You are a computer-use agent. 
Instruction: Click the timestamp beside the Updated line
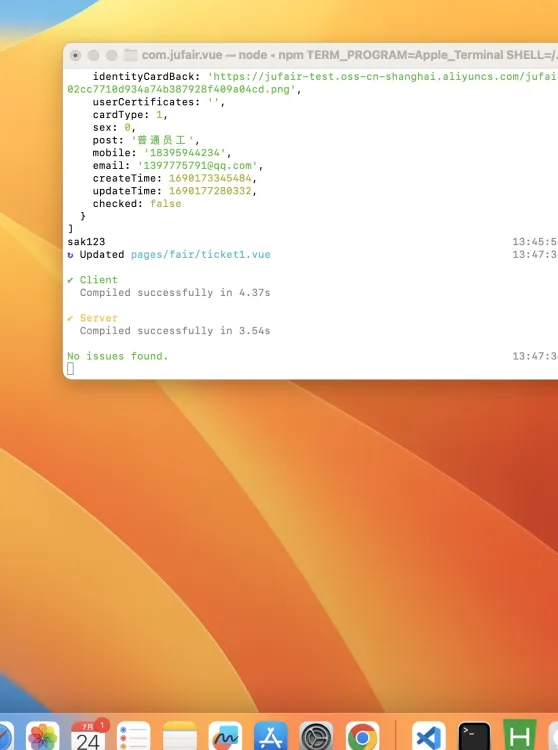(535, 254)
